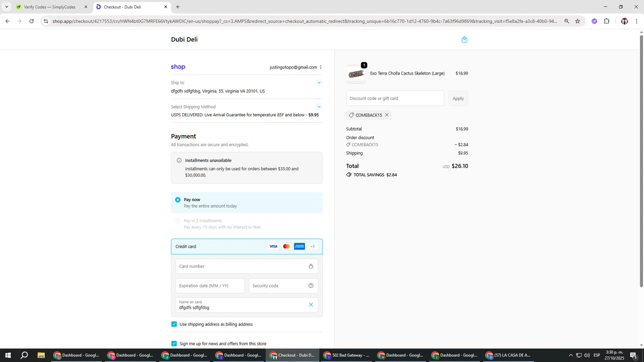This screenshot has width=644, height=362.
Task: Click the $26.10 total amount
Action: pyautogui.click(x=460, y=166)
